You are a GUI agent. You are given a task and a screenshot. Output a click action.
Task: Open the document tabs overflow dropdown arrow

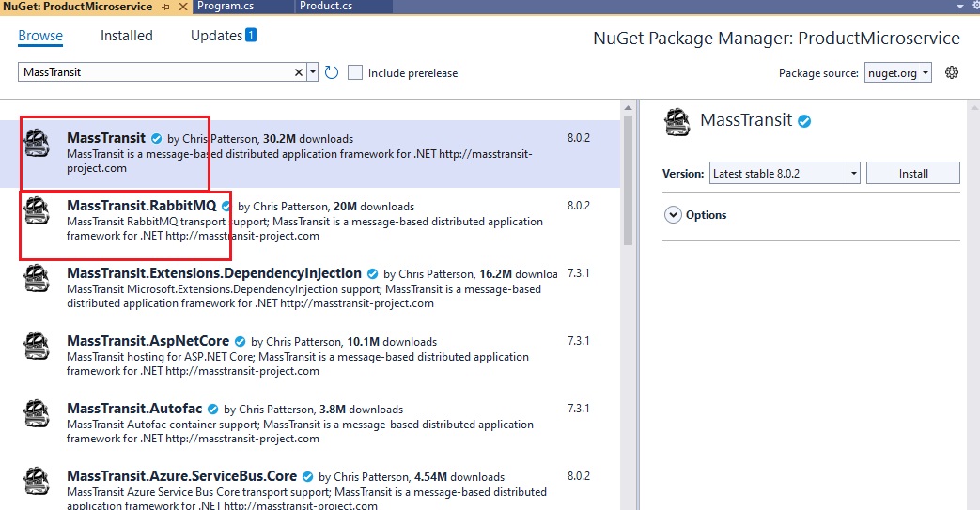(960, 7)
